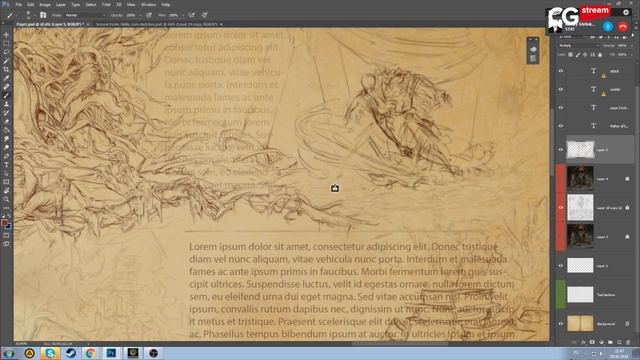Select the Hand tool
640x360 pixels.
tap(6, 191)
